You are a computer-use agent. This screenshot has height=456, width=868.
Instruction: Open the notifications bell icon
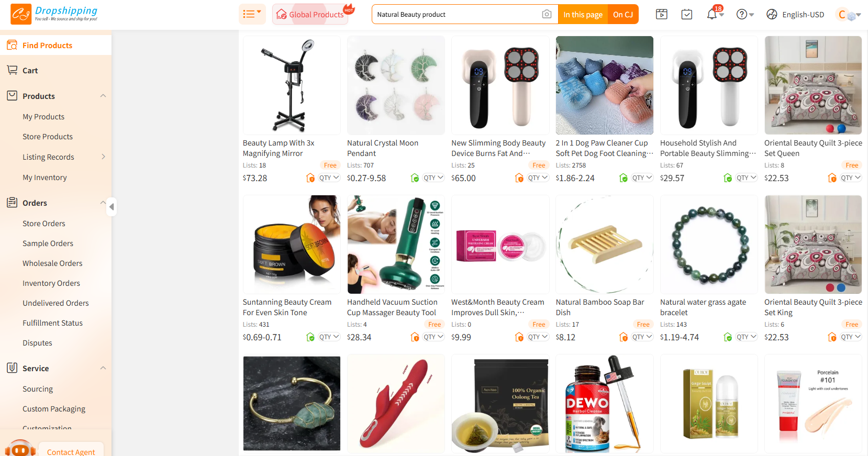coord(711,14)
